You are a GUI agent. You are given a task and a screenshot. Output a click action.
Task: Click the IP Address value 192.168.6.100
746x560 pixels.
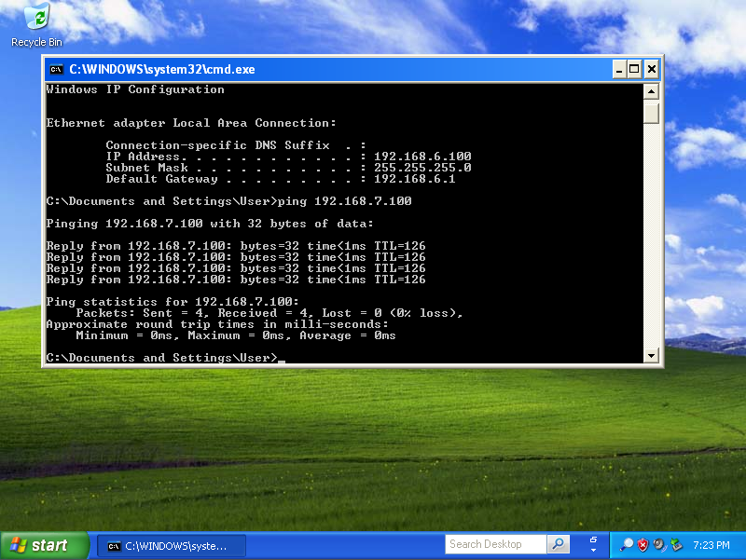[x=422, y=157]
